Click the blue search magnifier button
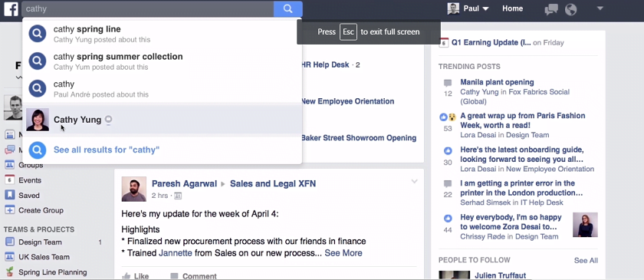644x280 pixels. (x=288, y=8)
